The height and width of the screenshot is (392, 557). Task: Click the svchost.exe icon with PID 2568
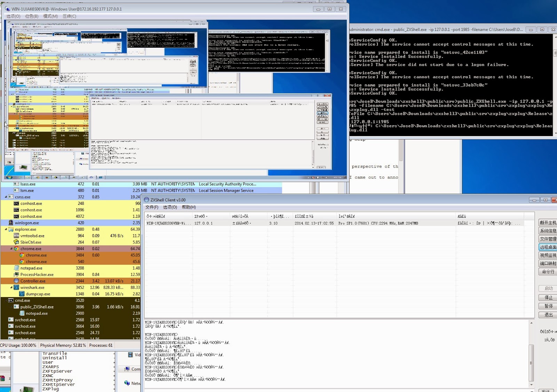(x=11, y=320)
